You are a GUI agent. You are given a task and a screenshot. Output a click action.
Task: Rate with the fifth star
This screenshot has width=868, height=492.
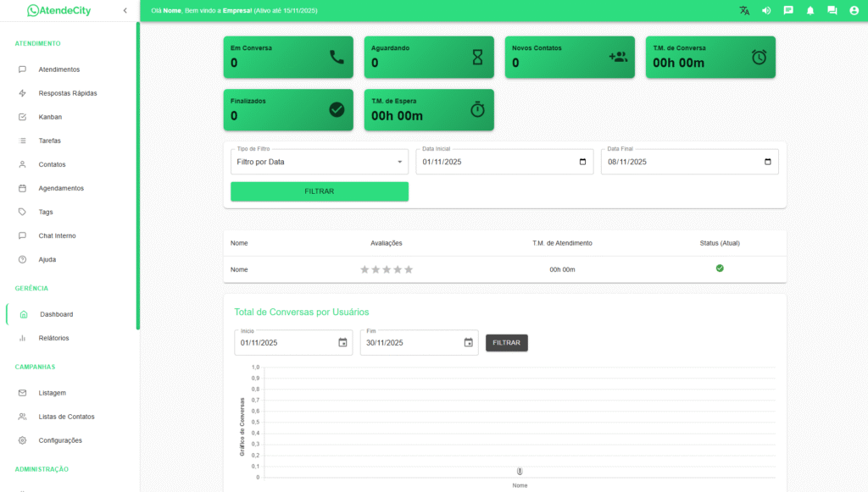409,269
